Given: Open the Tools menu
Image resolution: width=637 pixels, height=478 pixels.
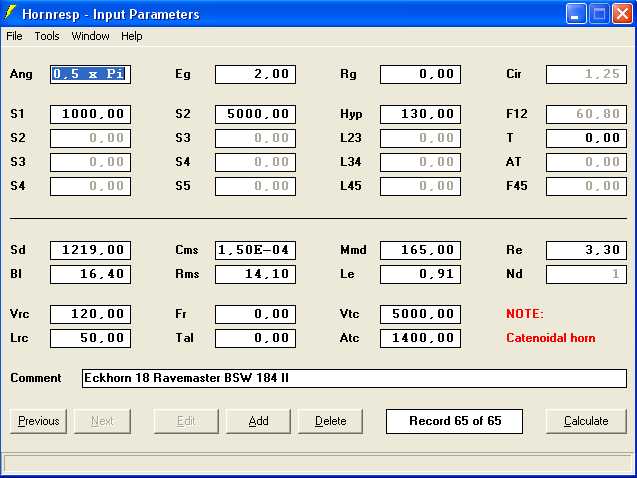Looking at the screenshot, I should [x=47, y=36].
